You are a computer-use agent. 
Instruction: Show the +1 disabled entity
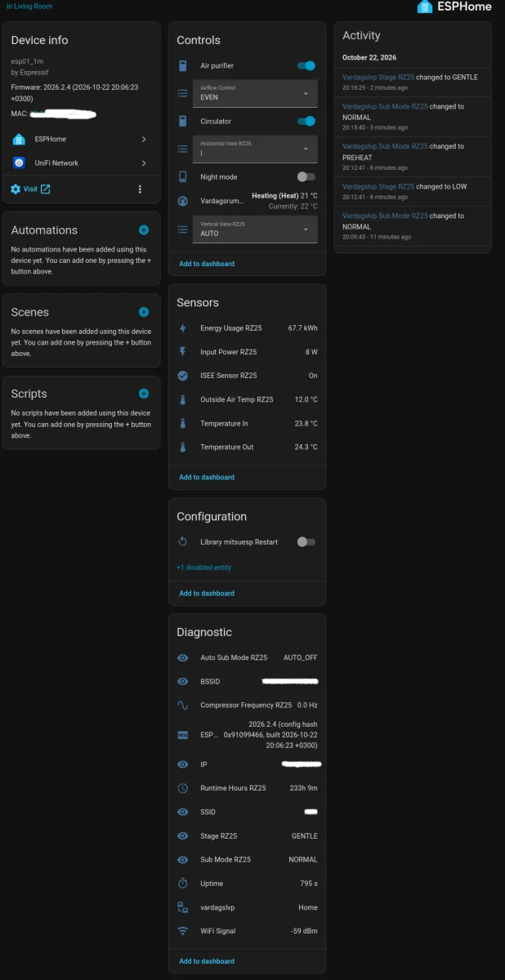pos(204,568)
